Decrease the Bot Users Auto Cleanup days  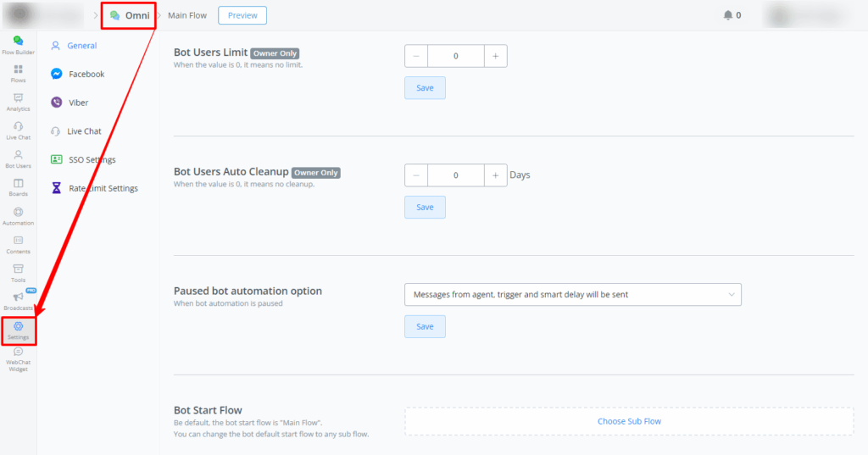point(416,175)
